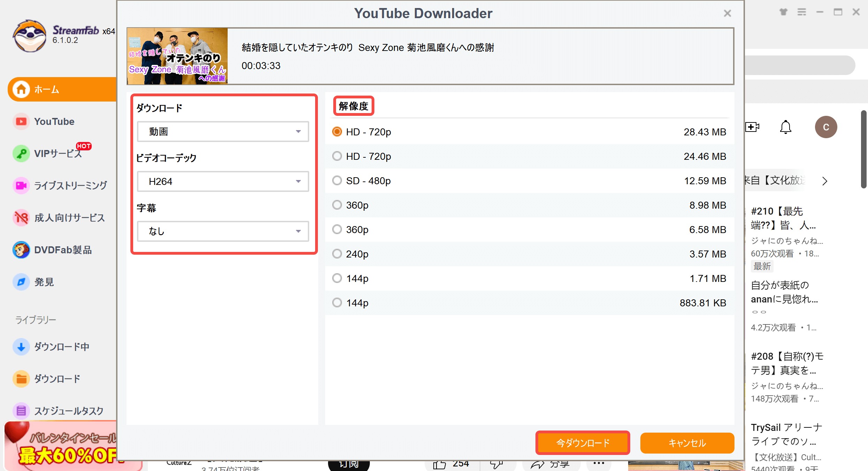This screenshot has width=868, height=471.
Task: Select the 28.43 MB HD 720p option
Action: coord(530,132)
